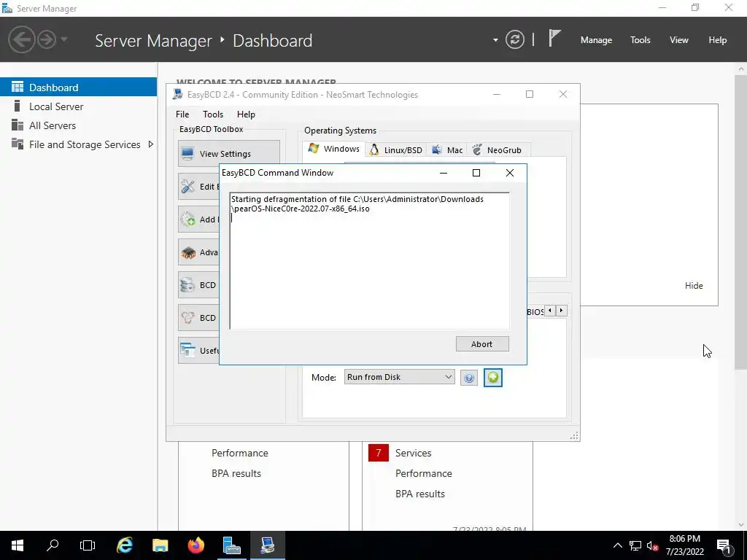Open the View Settings tool in EasyBCD Toolbox

pos(228,153)
